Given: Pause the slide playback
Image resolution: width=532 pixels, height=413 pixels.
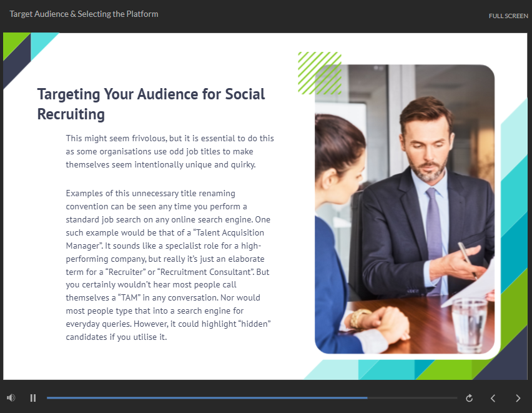Looking at the screenshot, I should (x=33, y=398).
